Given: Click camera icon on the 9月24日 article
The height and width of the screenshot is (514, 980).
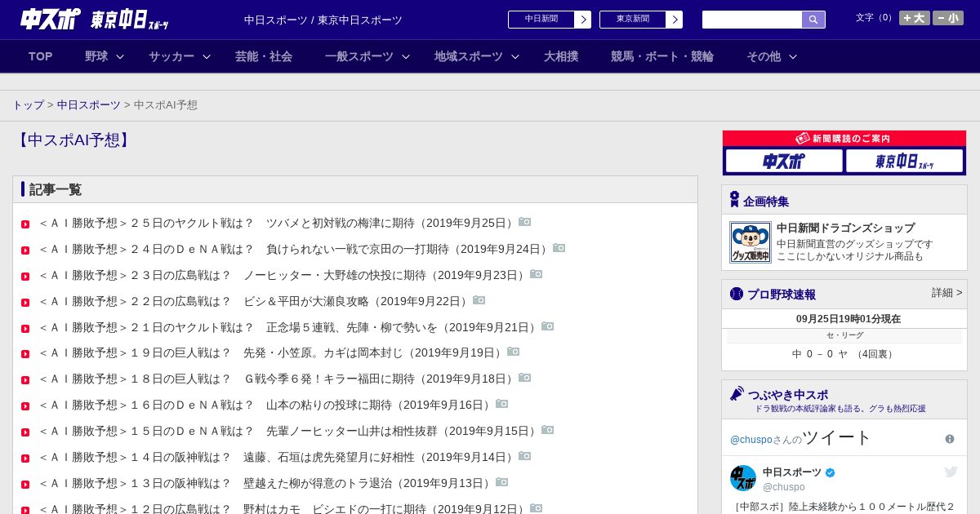Looking at the screenshot, I should point(559,248).
